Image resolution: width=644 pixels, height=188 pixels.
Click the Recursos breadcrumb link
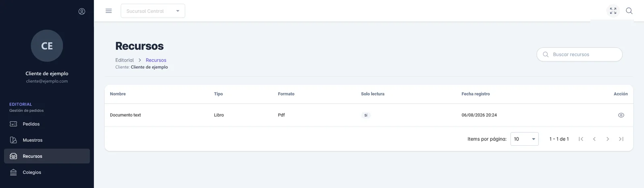click(x=156, y=60)
